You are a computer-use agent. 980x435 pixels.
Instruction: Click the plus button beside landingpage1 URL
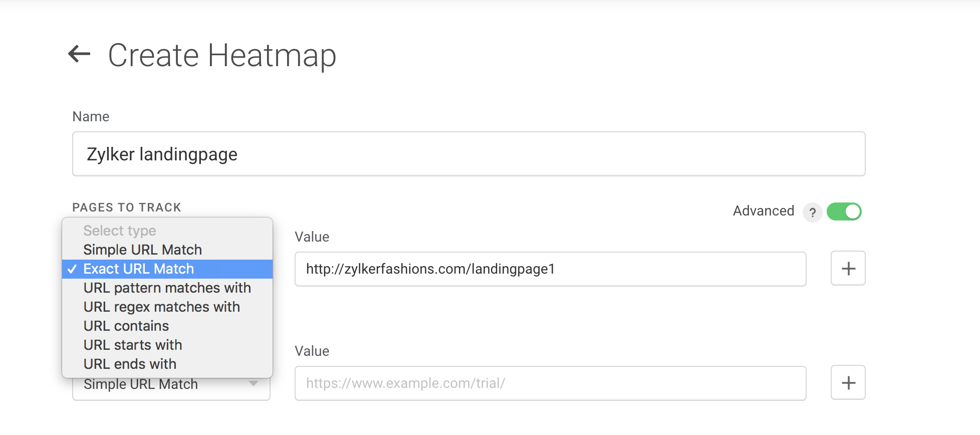point(848,269)
